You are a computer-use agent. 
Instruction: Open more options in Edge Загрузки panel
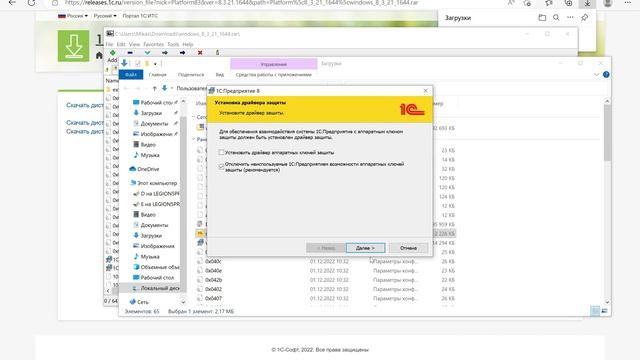(570, 18)
